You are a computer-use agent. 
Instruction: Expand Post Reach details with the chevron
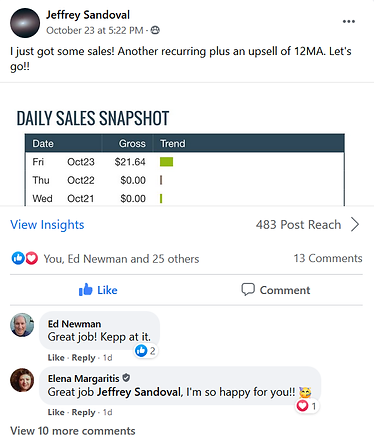click(x=355, y=224)
